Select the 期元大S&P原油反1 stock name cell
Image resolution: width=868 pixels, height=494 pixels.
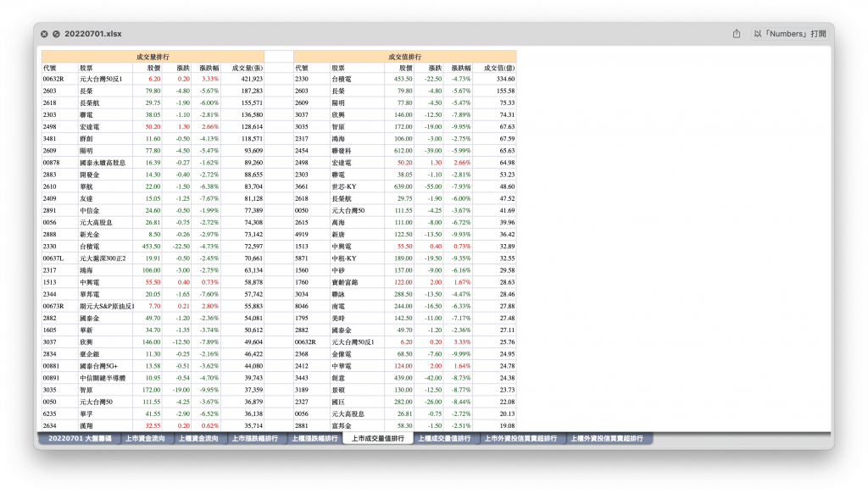point(105,306)
